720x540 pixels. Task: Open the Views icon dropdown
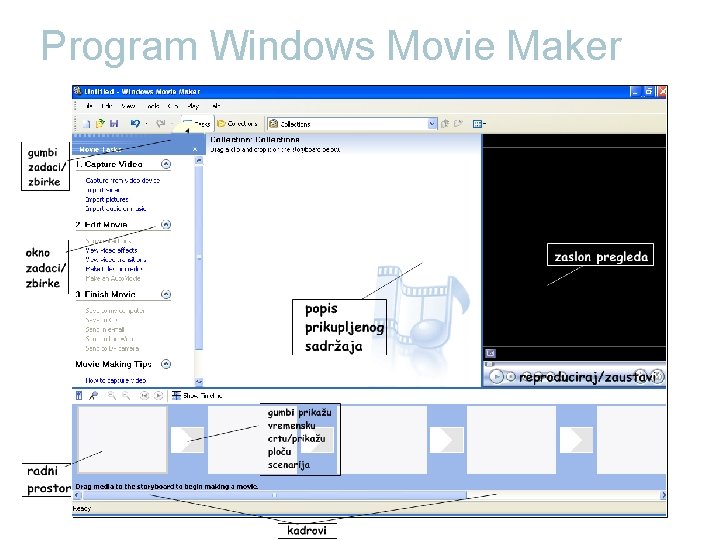point(479,124)
